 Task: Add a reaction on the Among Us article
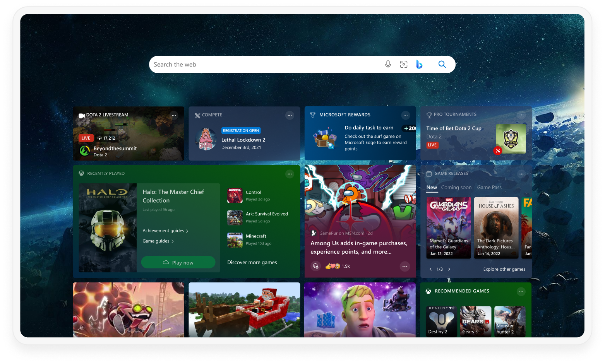tap(315, 266)
